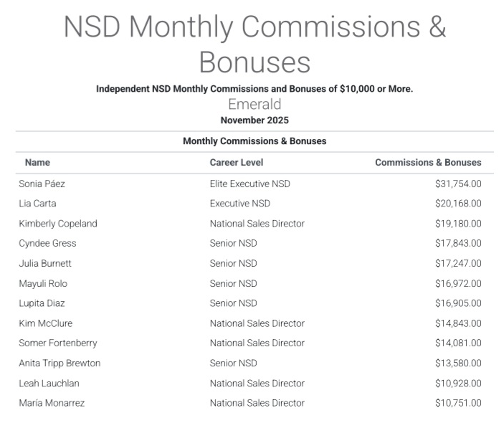
Task: Click the Commissions & Bonuses column header
Action: pos(428,163)
